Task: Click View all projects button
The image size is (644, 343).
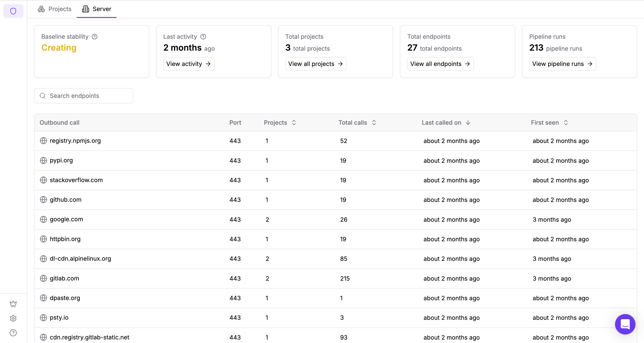Action: 315,64
